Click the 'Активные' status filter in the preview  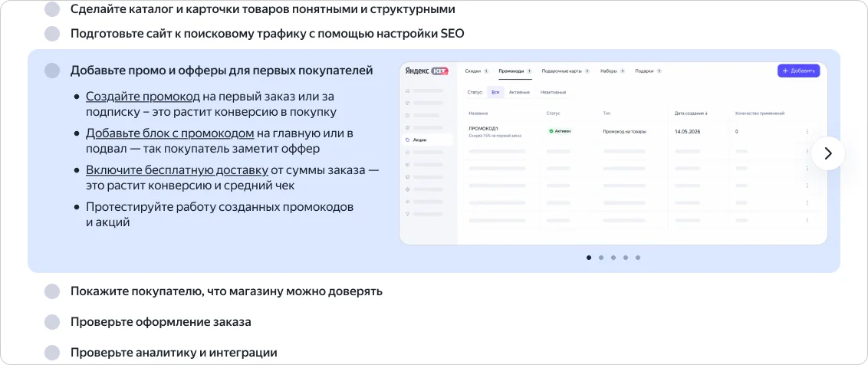point(520,92)
